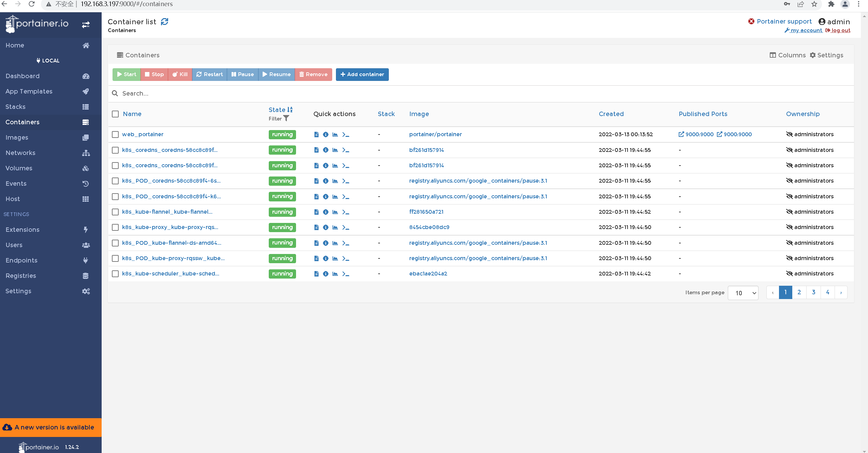868x453 pixels.
Task: Open inspect icon for k8s_kube-flannel container
Action: 326,212
